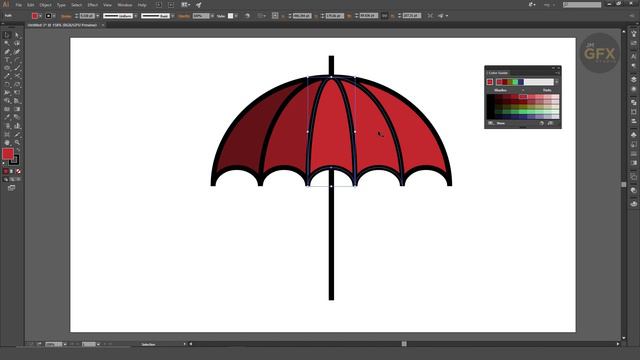Click the Opacity label in control bar

[184, 16]
